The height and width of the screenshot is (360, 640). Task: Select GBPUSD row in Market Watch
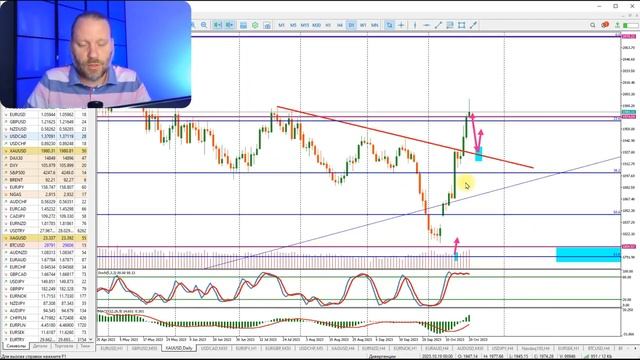(46, 122)
